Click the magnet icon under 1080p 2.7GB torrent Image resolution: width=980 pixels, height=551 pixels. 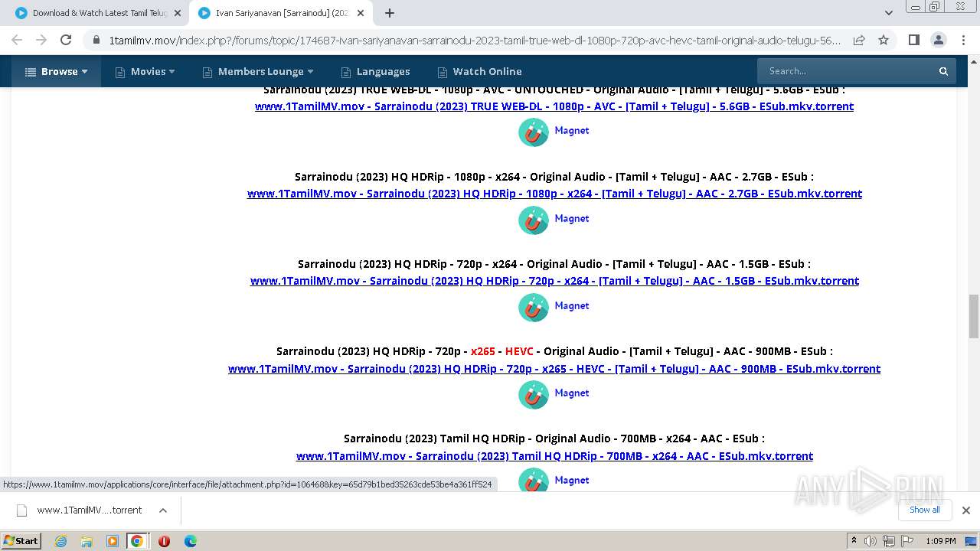point(534,220)
